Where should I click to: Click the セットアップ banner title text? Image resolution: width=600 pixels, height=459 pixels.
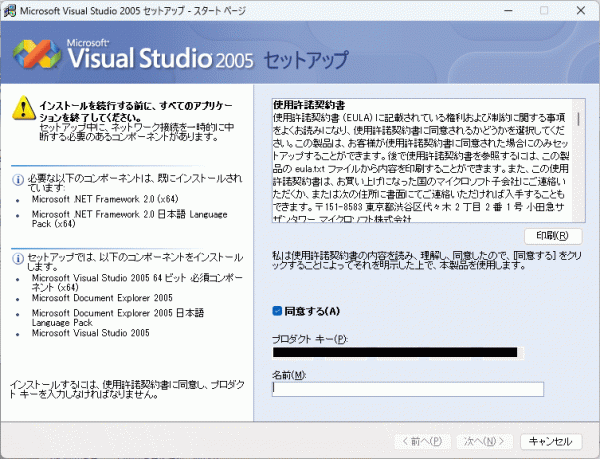(306, 60)
